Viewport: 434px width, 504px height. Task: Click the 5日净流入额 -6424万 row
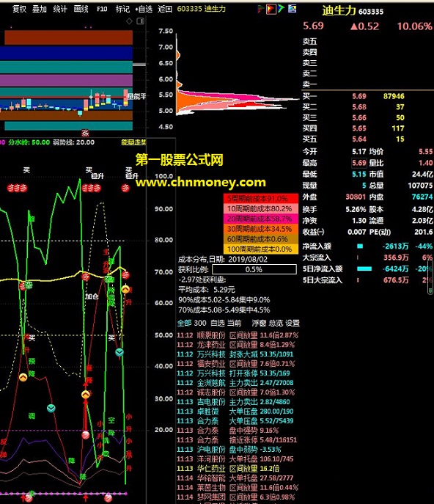point(368,269)
